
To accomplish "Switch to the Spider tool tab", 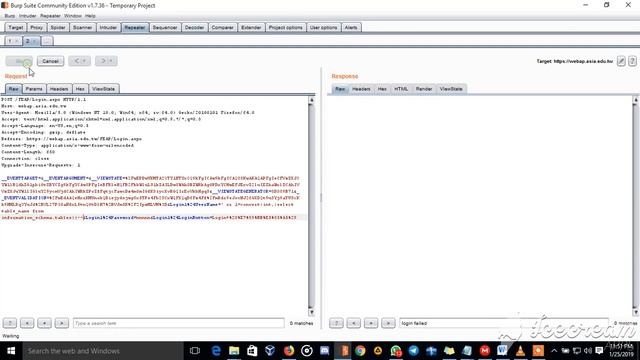I will pyautogui.click(x=58, y=27).
